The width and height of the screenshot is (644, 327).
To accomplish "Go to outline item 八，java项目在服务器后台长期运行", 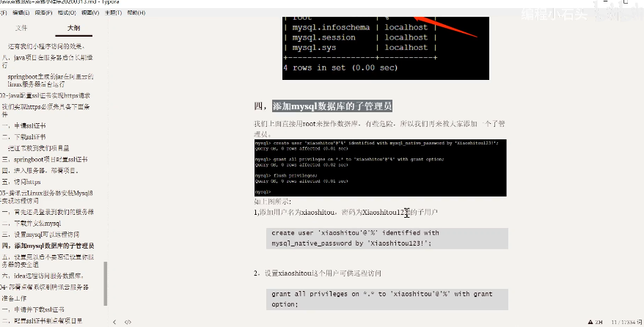I will tap(47, 61).
